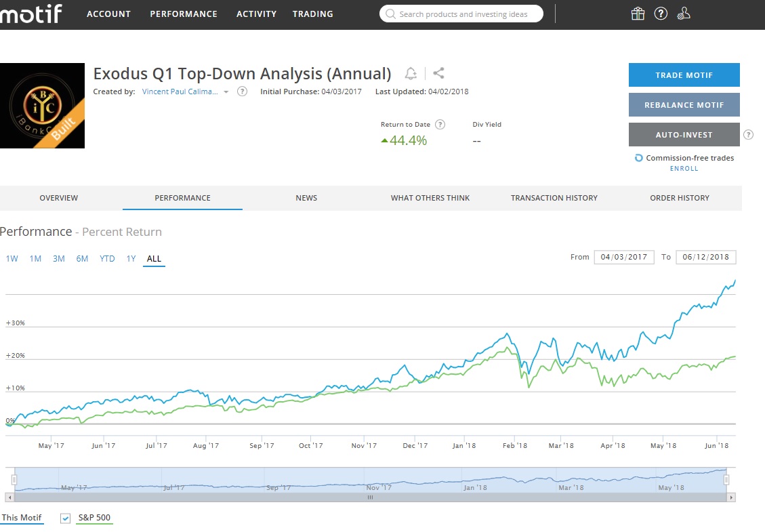Select the 1M time range
Image resolution: width=765 pixels, height=532 pixels.
click(x=35, y=259)
